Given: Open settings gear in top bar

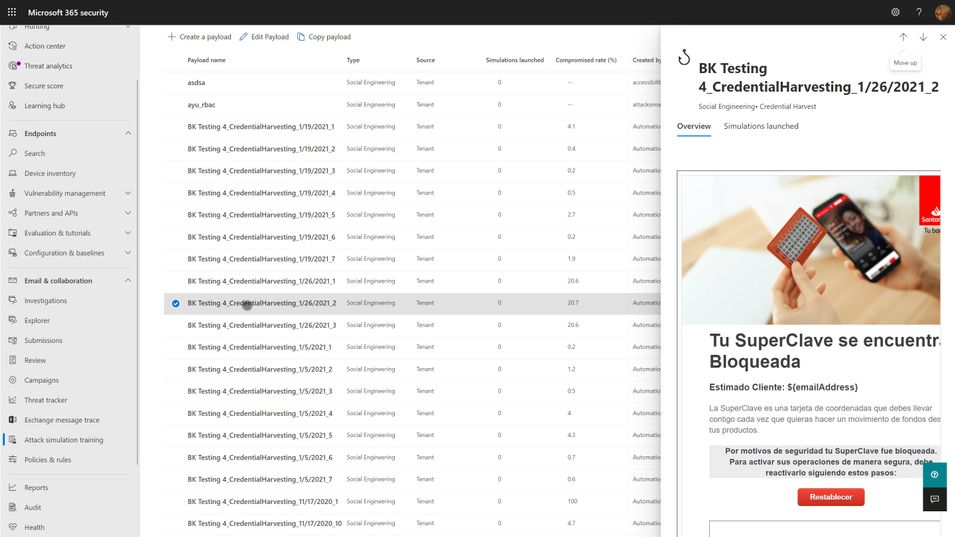Looking at the screenshot, I should click(895, 12).
